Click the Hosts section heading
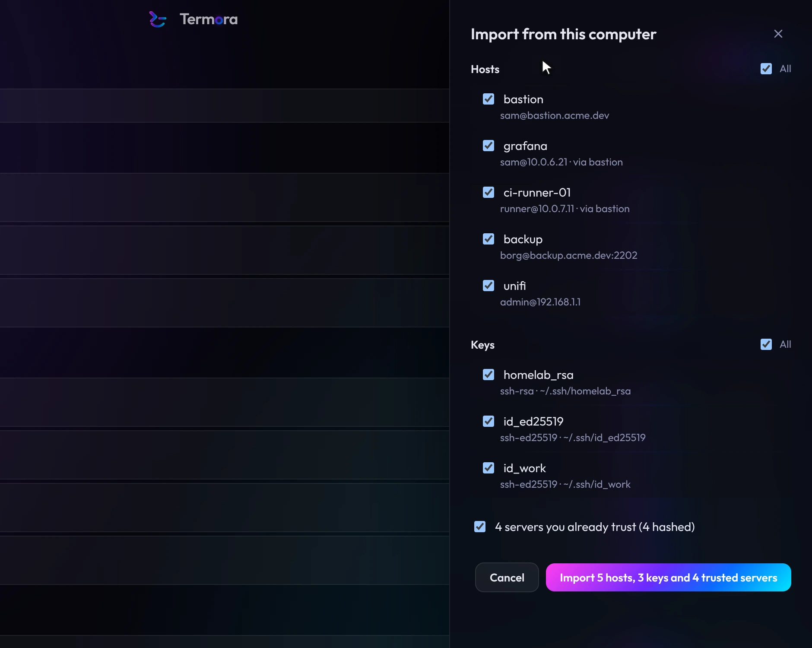 pyautogui.click(x=485, y=69)
